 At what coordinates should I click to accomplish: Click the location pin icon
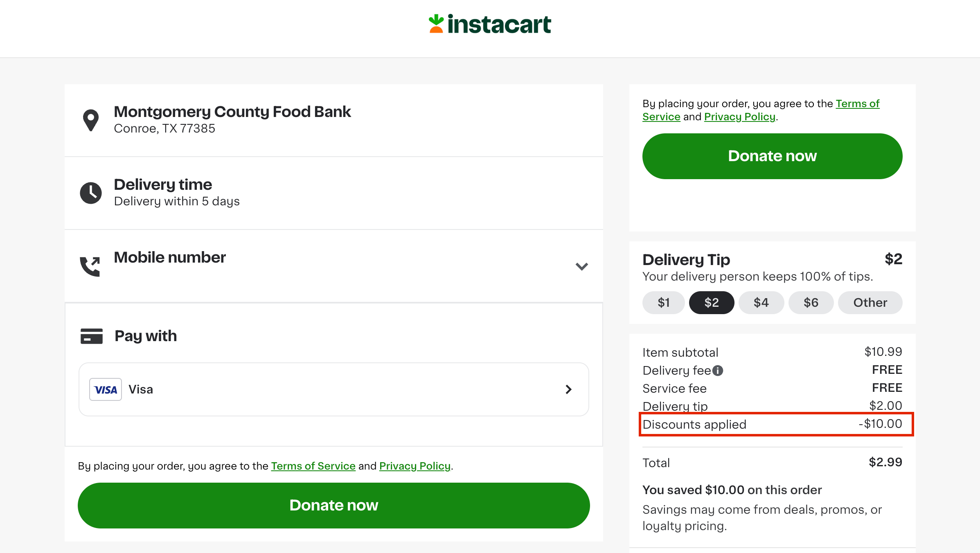pyautogui.click(x=91, y=120)
